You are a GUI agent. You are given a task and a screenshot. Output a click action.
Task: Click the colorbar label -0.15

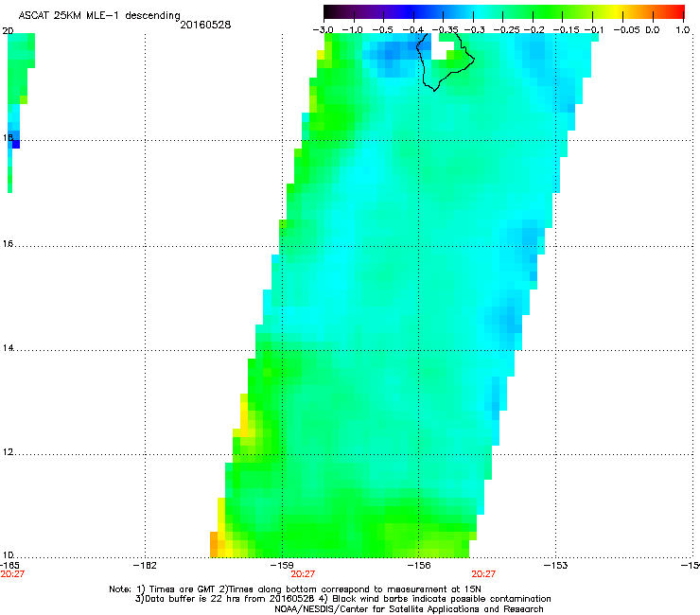coord(566,30)
